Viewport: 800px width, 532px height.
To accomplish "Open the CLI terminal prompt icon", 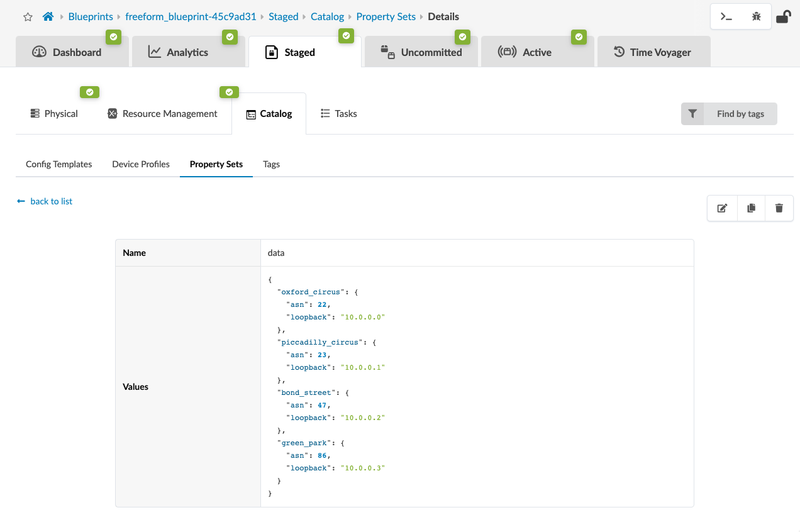I will (726, 17).
